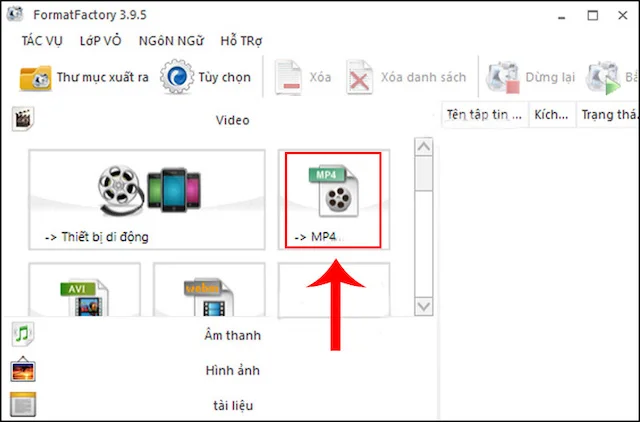Click the Thư mục xuất ra folder icon
The width and height of the screenshot is (640, 422).
point(36,78)
